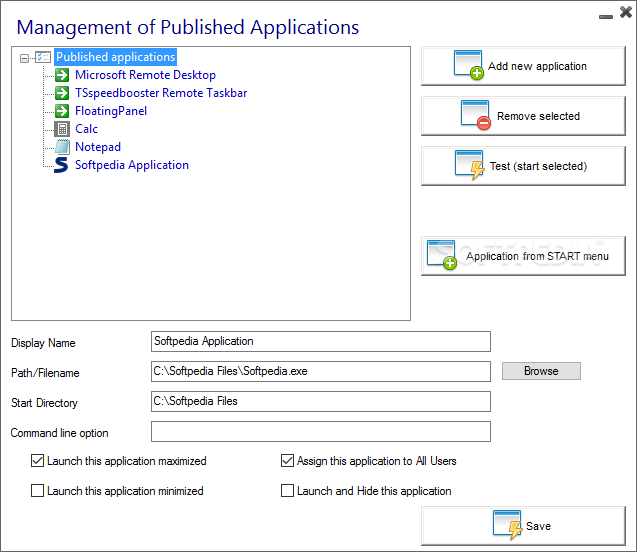Click the Calc calculator icon

click(62, 129)
